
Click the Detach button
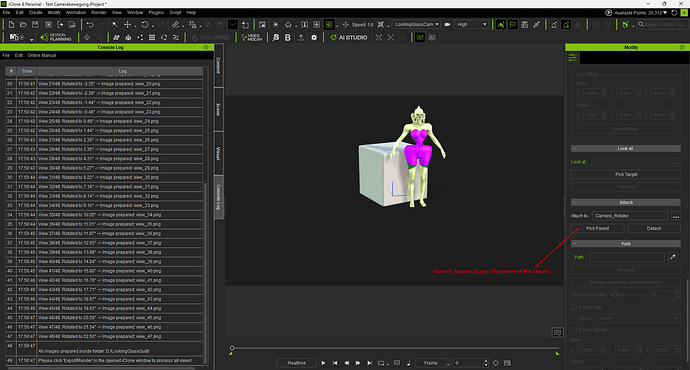tap(654, 228)
